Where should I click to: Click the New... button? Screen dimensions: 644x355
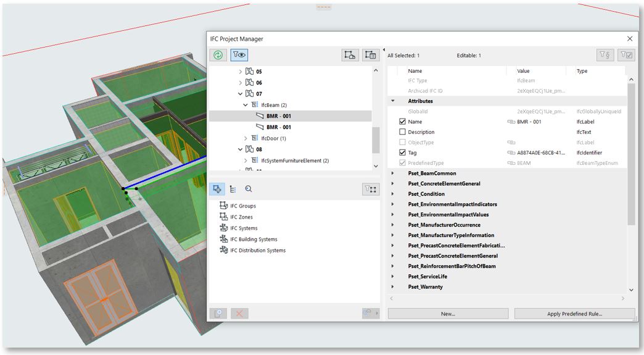point(448,314)
